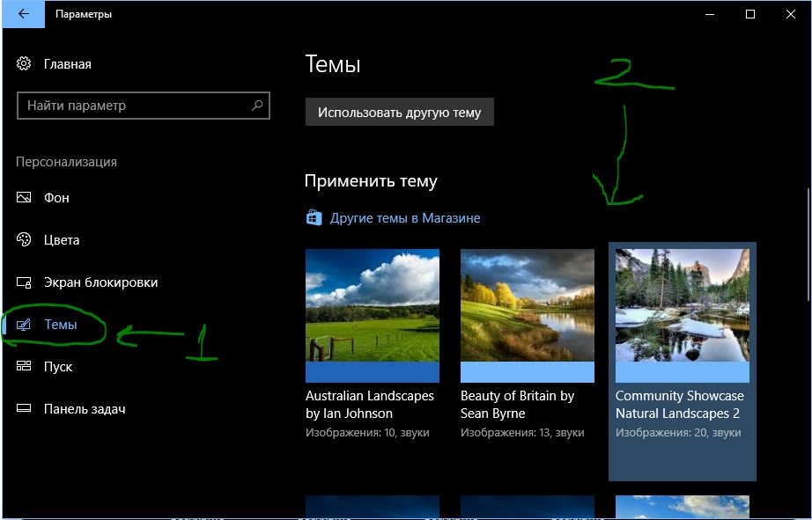Click the Панель задач icon

pos(24,409)
